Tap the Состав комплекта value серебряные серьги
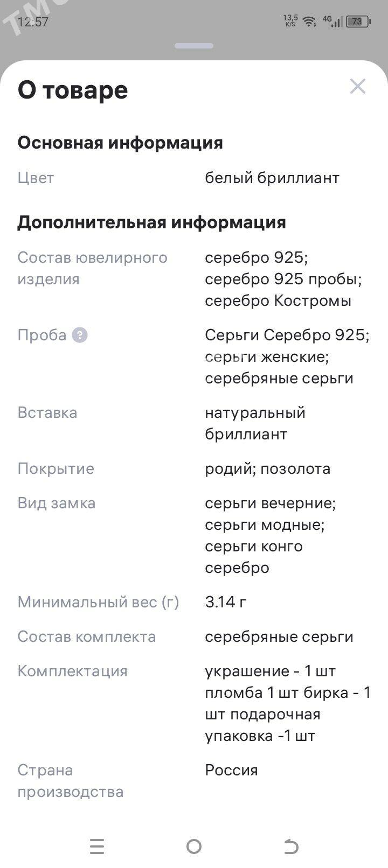Screen dimensions: 388x868 [x=279, y=637]
